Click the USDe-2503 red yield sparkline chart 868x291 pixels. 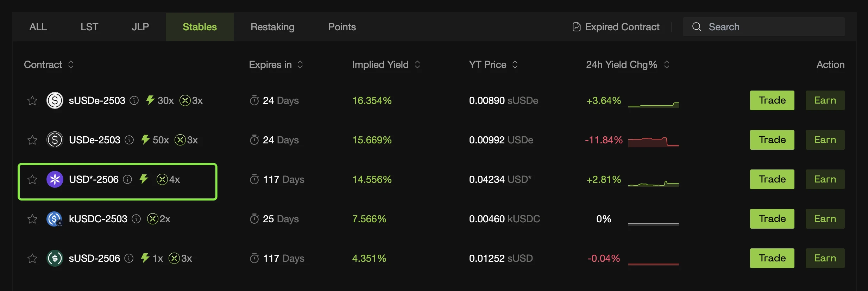point(653,141)
